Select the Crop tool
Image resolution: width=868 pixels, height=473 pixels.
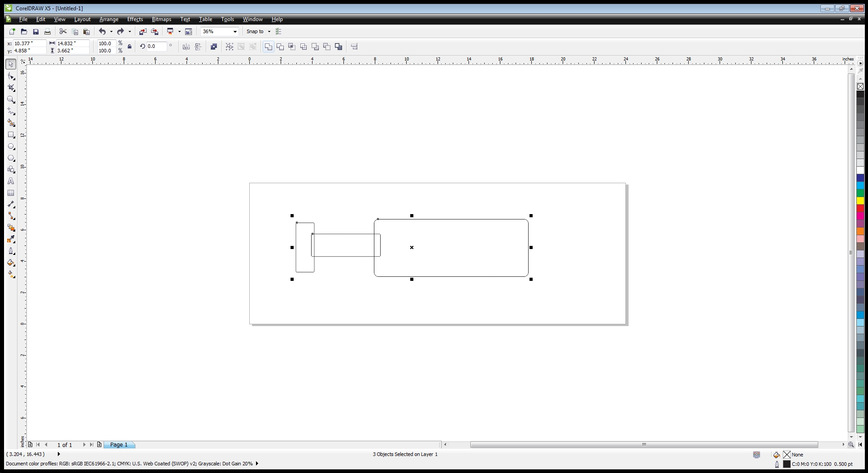point(11,88)
